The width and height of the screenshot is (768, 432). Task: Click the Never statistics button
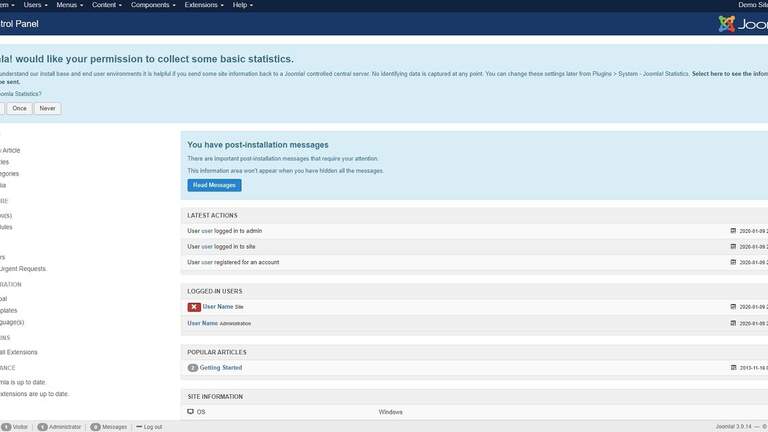click(48, 108)
